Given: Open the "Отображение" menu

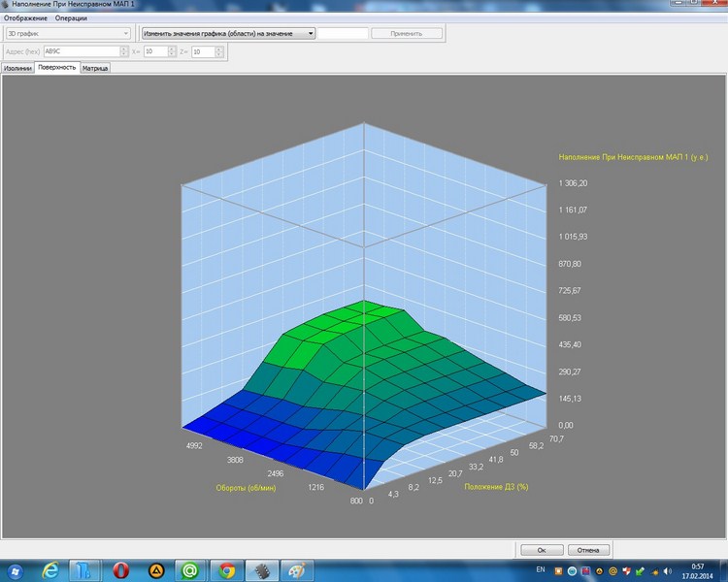Looking at the screenshot, I should coord(26,18).
